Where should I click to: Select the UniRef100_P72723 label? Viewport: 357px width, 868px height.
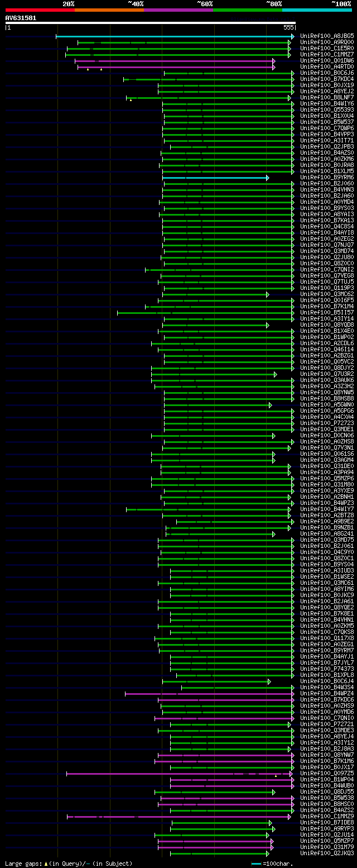pyautogui.click(x=327, y=423)
